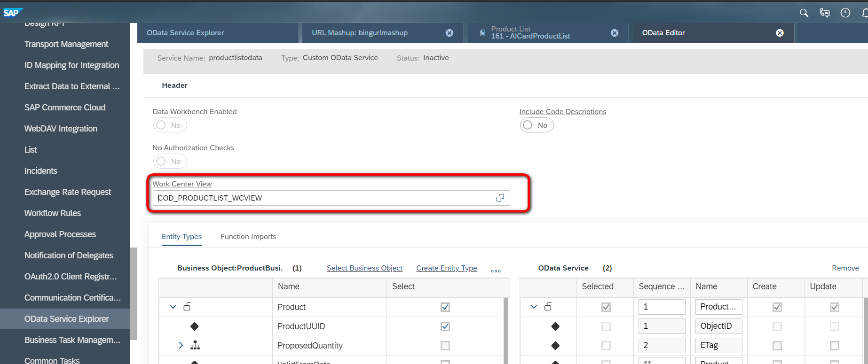Open the search magnifier in top bar
This screenshot has height=364, width=868.
pyautogui.click(x=804, y=13)
